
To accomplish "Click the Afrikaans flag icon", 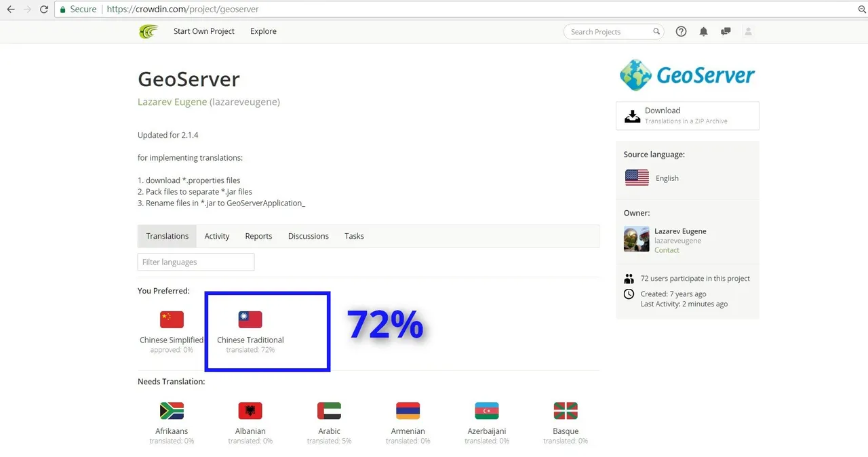I will click(x=172, y=411).
